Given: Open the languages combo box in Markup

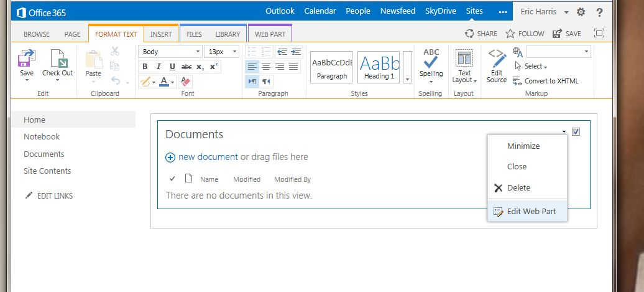Looking at the screenshot, I should click(x=559, y=52).
